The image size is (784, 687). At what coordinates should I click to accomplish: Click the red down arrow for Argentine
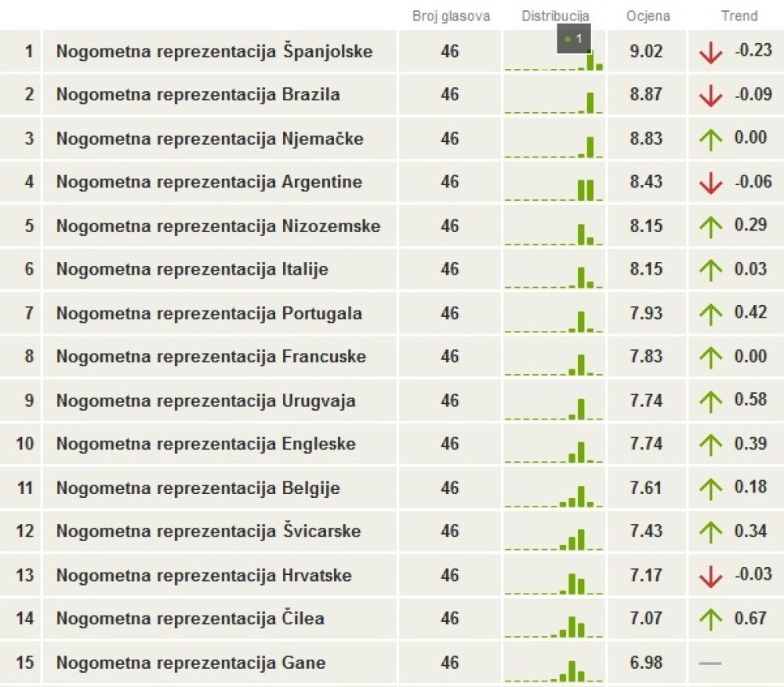[710, 183]
